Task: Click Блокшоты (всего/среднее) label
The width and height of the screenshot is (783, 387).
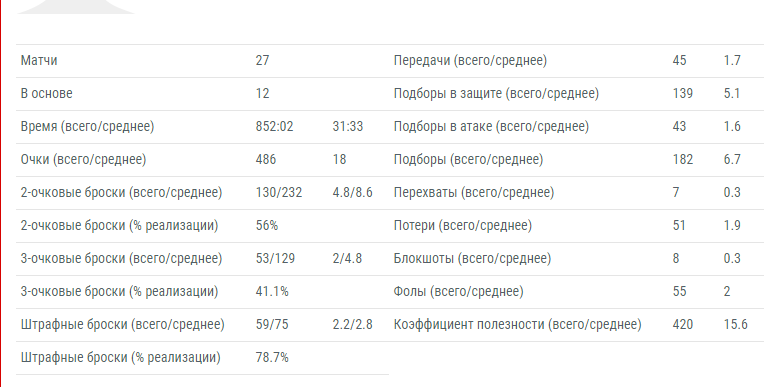Action: pos(472,258)
